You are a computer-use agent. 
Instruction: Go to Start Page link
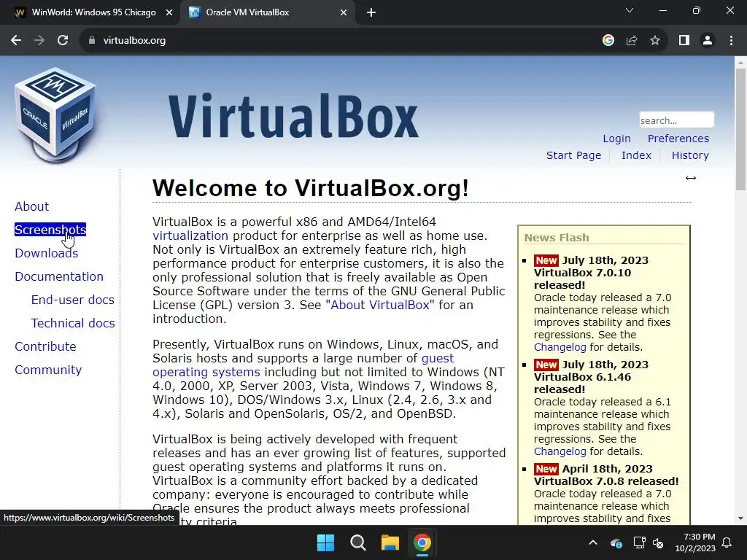pyautogui.click(x=573, y=156)
